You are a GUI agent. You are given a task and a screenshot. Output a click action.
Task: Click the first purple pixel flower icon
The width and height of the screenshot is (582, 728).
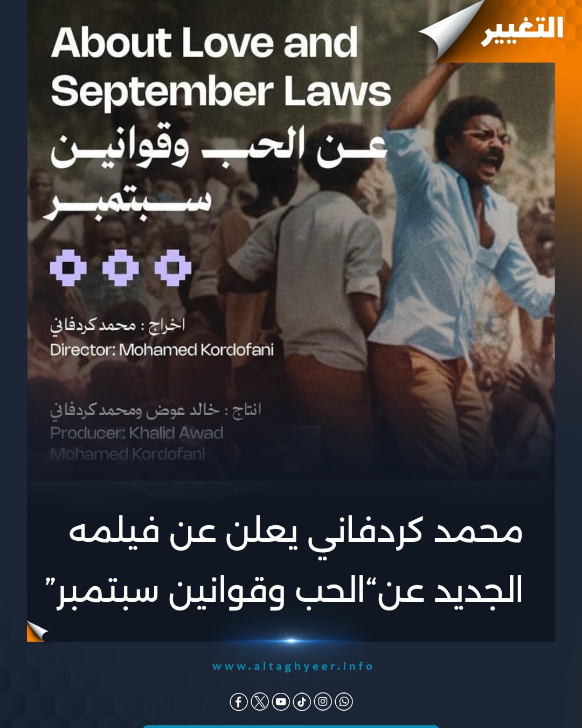pyautogui.click(x=68, y=267)
